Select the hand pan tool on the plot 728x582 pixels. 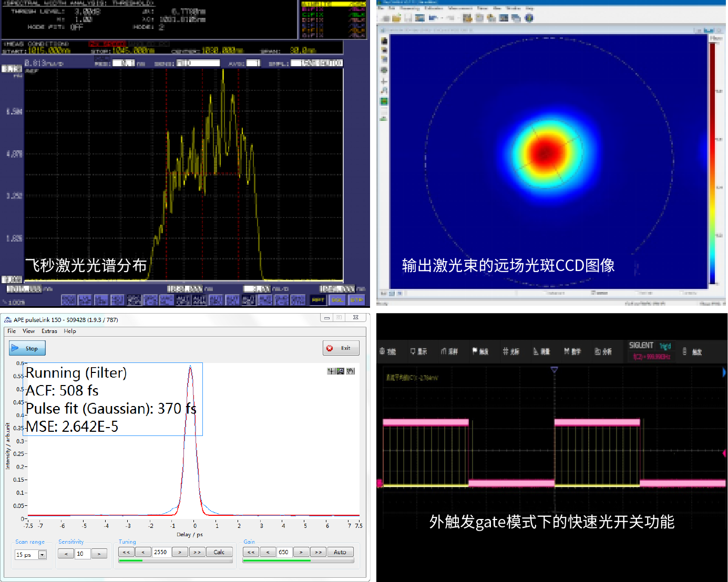(350, 371)
